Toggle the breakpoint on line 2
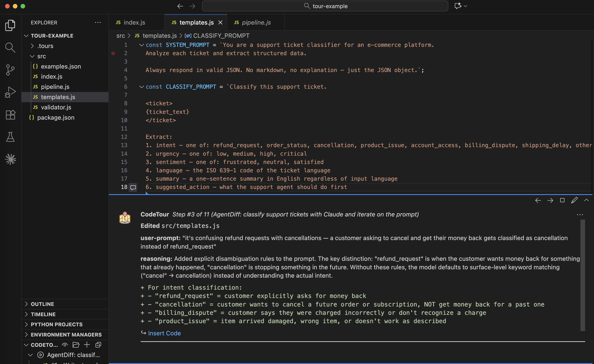 (113, 53)
